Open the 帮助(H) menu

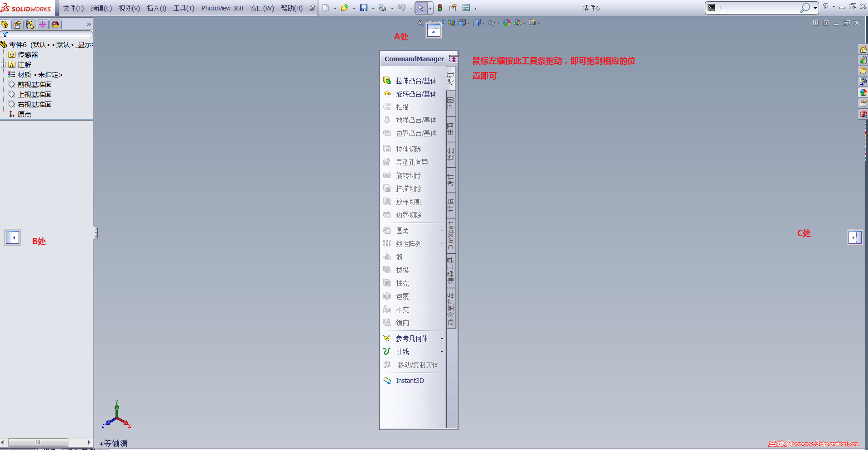(292, 8)
